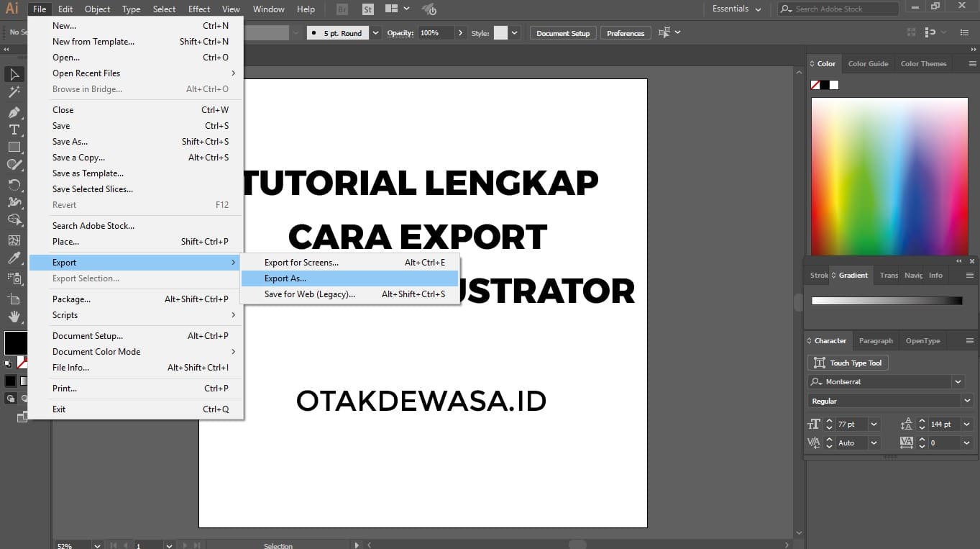
Task: Click the Touch Type Tool button
Action: (x=848, y=363)
